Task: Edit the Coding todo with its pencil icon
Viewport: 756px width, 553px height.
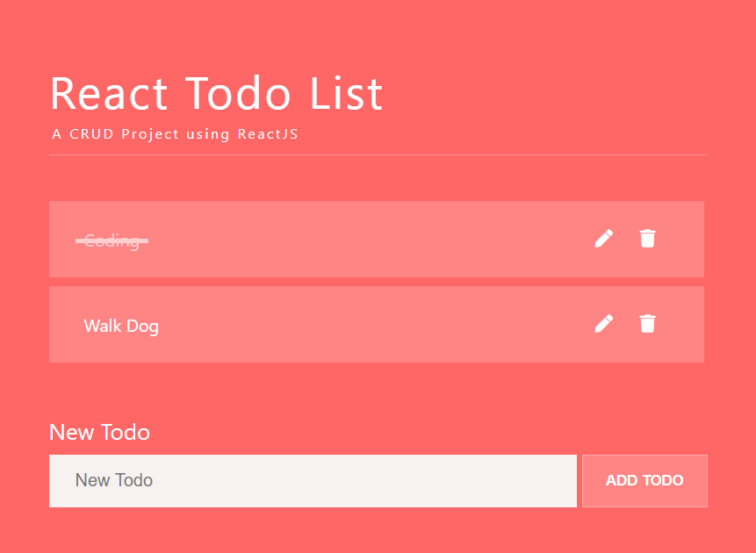Action: click(x=603, y=239)
